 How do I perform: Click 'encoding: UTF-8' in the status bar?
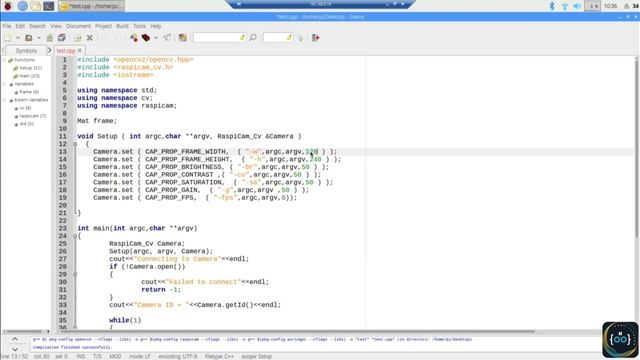tap(178, 356)
